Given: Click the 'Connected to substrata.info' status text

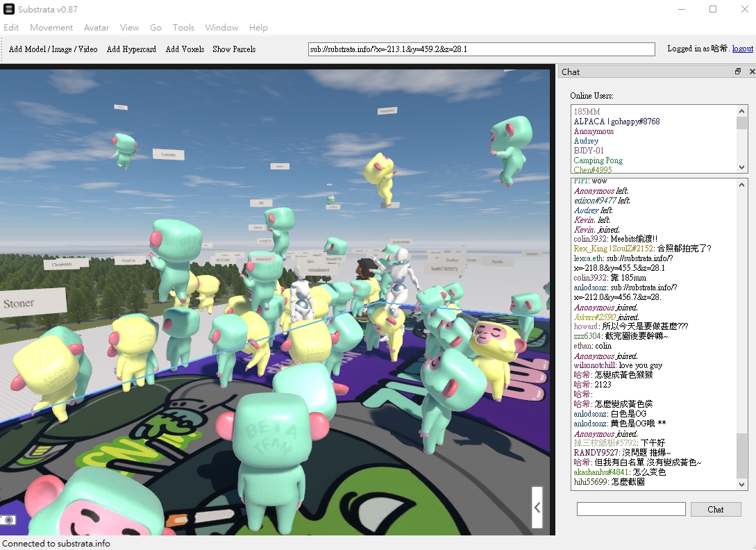Looking at the screenshot, I should pos(56,543).
